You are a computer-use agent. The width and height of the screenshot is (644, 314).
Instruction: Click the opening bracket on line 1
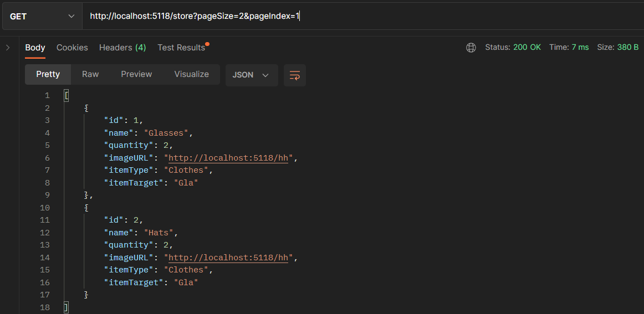tap(66, 96)
